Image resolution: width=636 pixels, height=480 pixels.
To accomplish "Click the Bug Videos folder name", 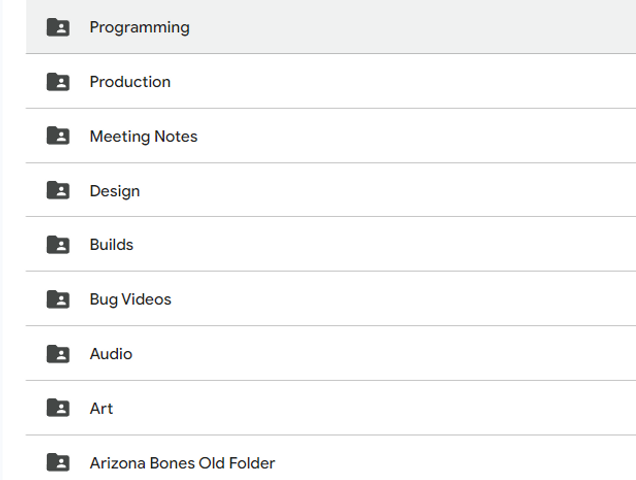I will [130, 299].
